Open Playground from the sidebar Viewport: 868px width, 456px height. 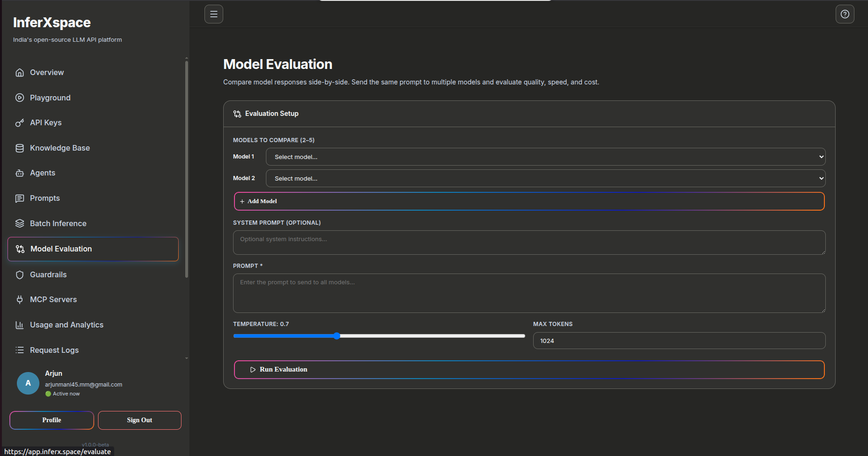pos(50,98)
